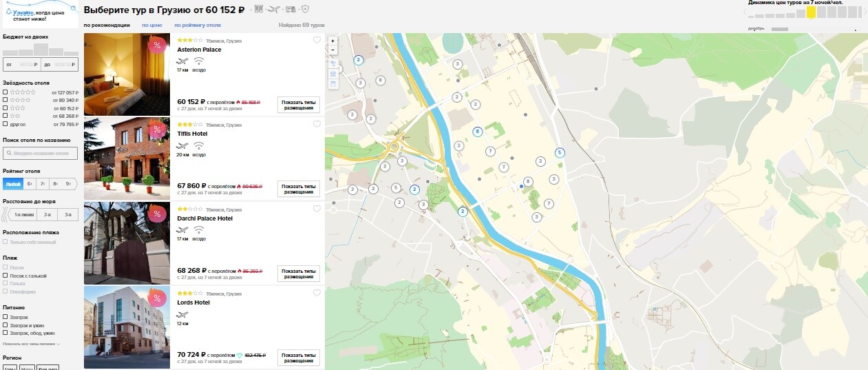Zoom out the map with minus button
This screenshot has height=370, width=868.
(333, 50)
